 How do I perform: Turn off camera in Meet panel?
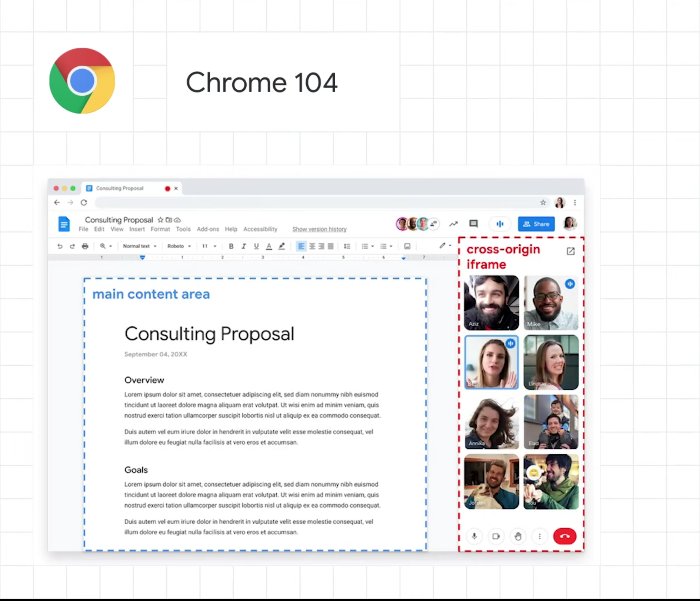pos(496,536)
